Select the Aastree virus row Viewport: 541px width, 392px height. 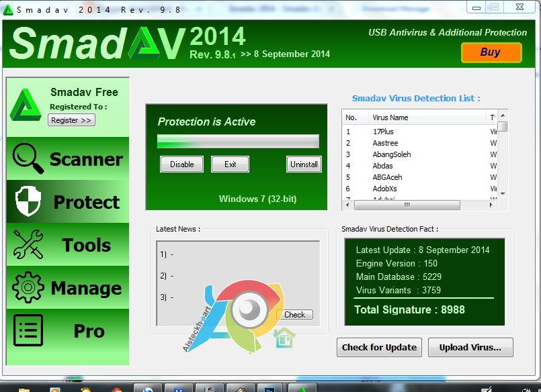click(x=420, y=143)
